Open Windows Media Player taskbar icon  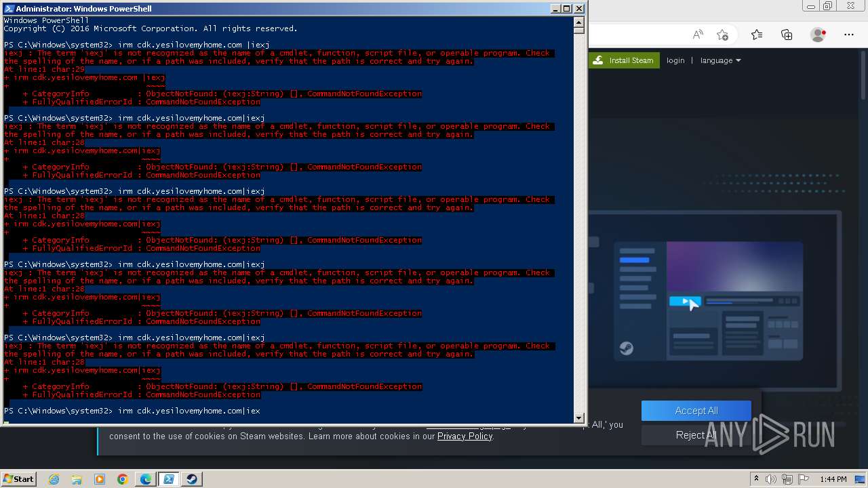point(100,479)
